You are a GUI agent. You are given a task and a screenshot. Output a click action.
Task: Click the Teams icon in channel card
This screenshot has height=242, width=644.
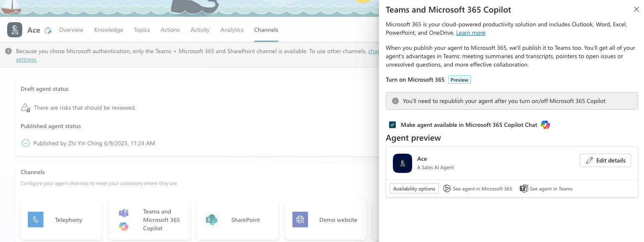[x=123, y=213]
